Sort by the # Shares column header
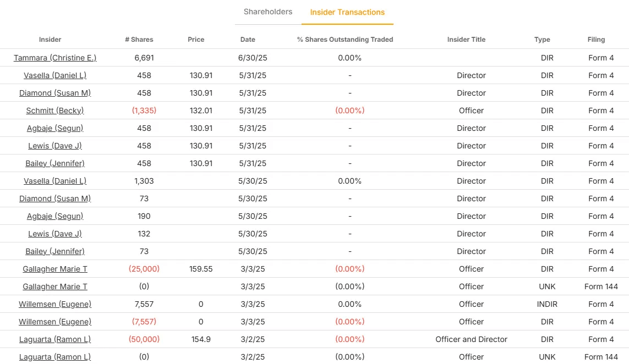 pos(139,39)
